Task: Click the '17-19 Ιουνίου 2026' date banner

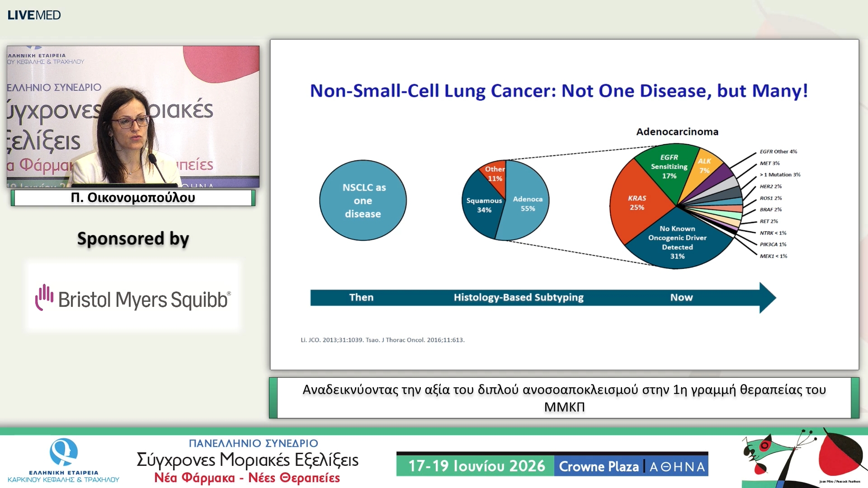Action: [x=476, y=466]
